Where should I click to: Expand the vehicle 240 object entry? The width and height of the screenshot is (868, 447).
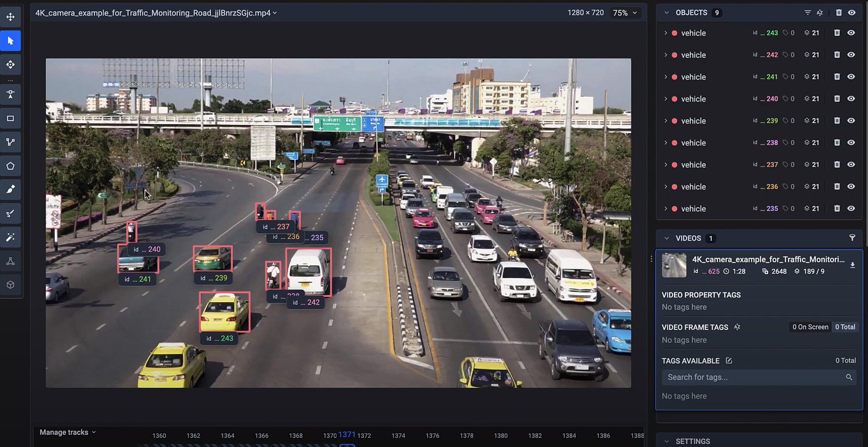[666, 98]
